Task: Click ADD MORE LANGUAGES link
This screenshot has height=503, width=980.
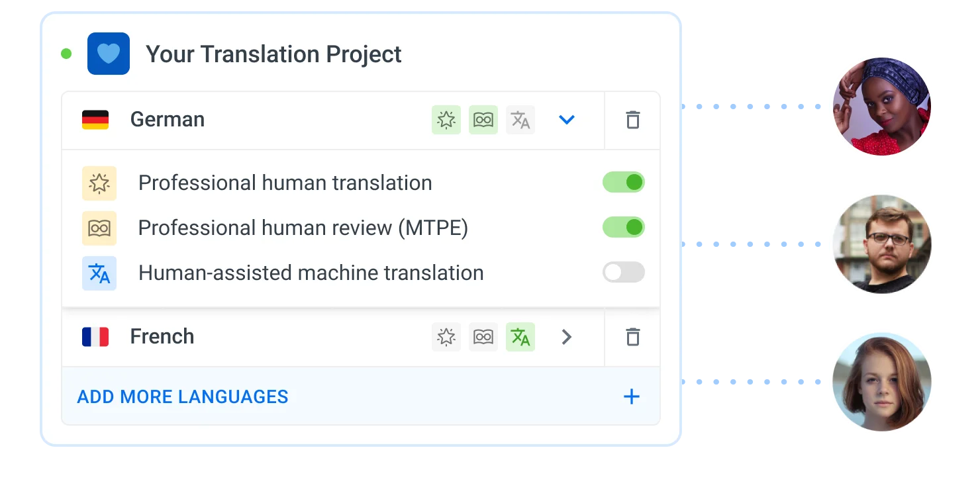Action: point(183,396)
